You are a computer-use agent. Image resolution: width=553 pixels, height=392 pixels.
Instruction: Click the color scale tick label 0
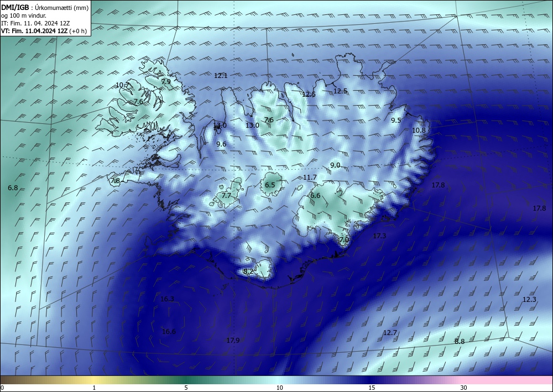[x=2, y=388]
